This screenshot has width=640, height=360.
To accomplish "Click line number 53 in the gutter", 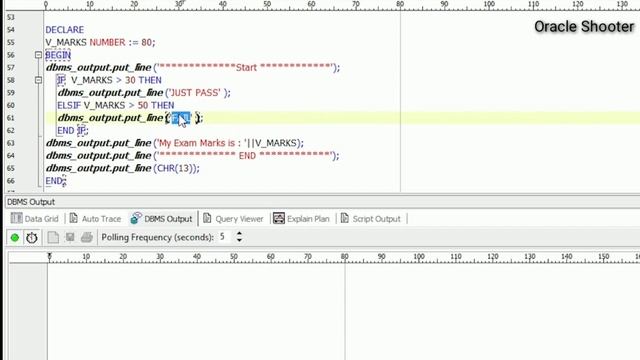I will [x=11, y=17].
